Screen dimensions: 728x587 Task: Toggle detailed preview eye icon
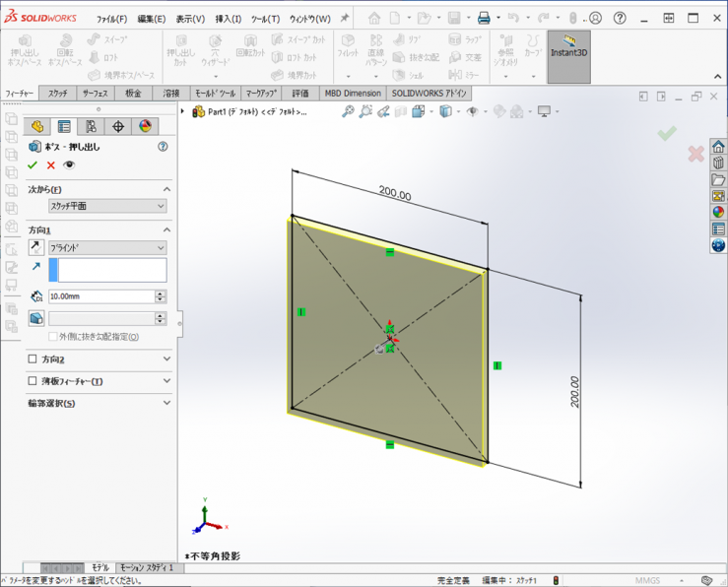pos(69,164)
